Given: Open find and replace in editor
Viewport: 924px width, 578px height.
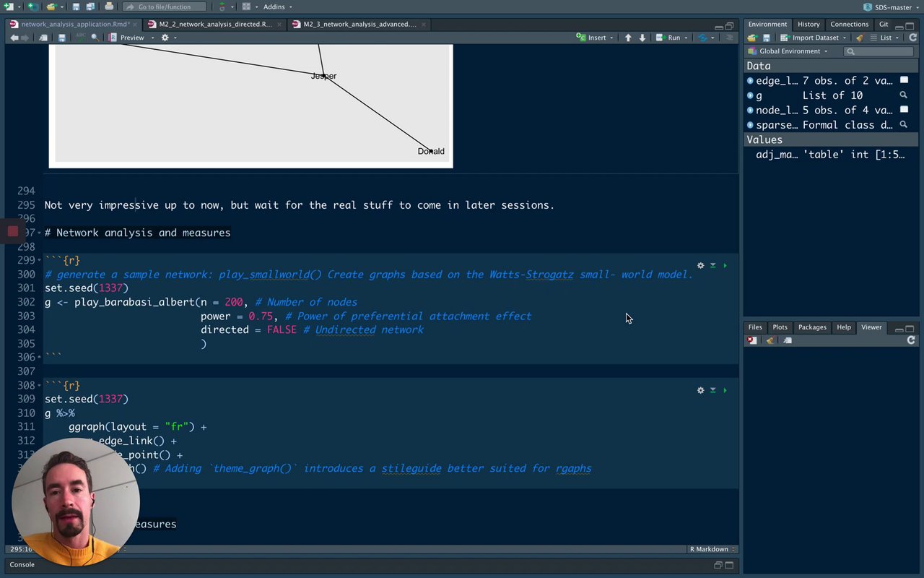Looking at the screenshot, I should (x=95, y=38).
